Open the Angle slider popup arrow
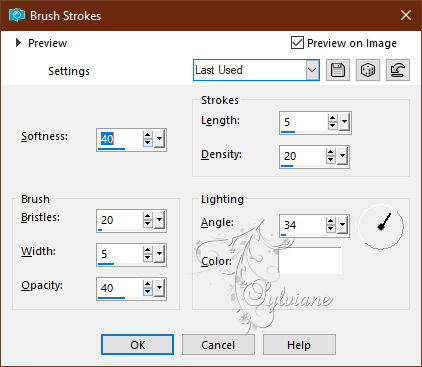This screenshot has height=367, width=422. (342, 225)
